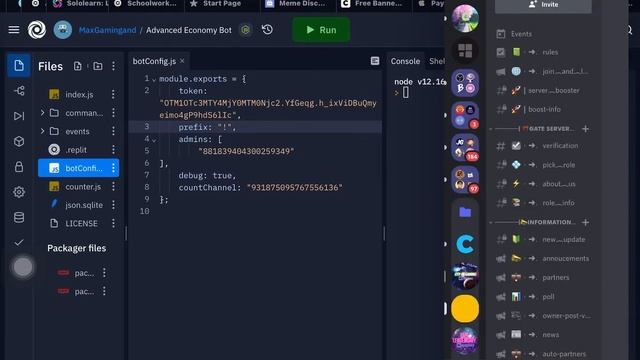Run the repl with the green Run button
Screen dimensions: 640x360
coord(321,30)
